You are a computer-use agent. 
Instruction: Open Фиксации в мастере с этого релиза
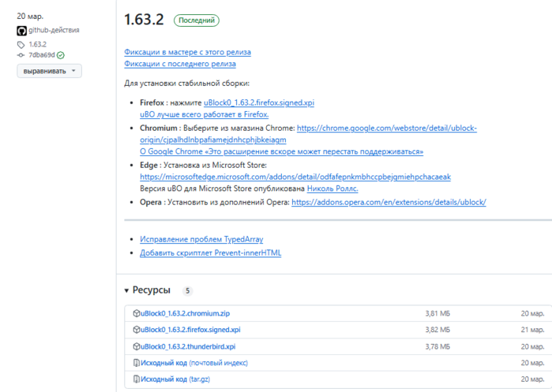188,52
